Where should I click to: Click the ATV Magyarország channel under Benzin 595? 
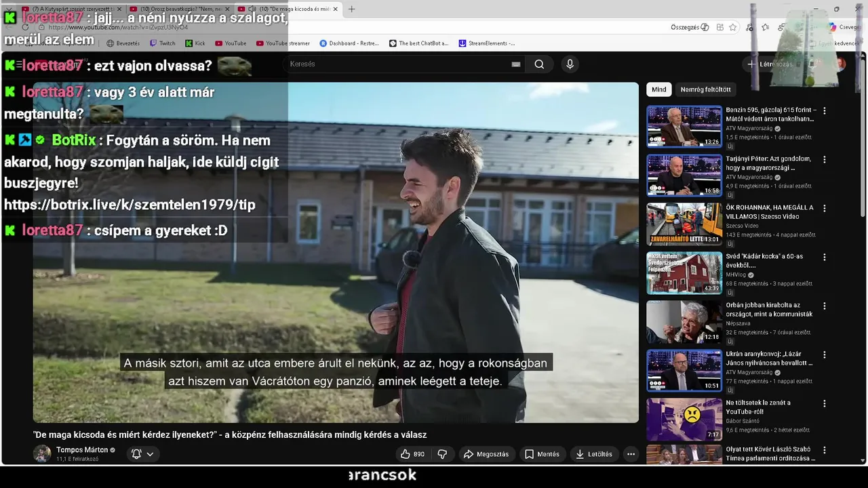(x=750, y=128)
